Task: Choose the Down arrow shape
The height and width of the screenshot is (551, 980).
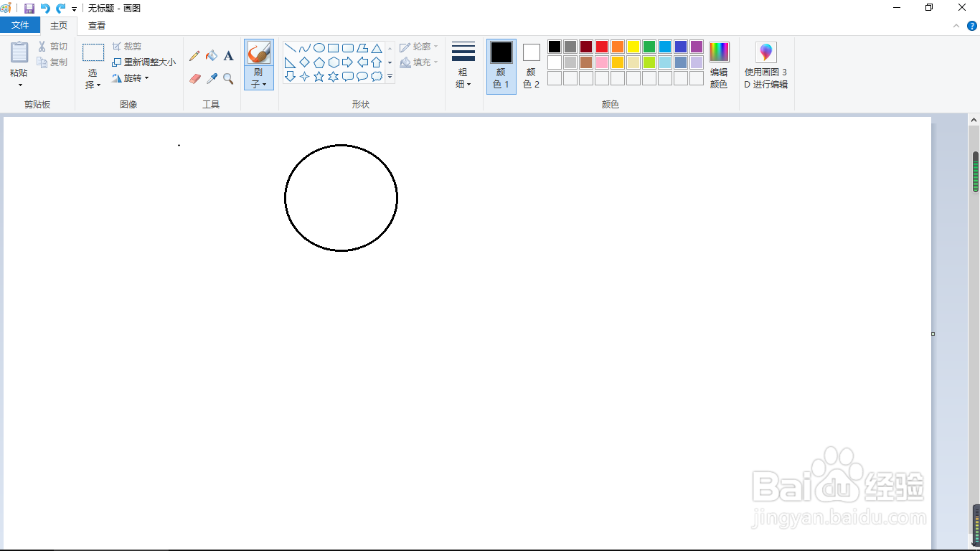Action: click(x=291, y=76)
